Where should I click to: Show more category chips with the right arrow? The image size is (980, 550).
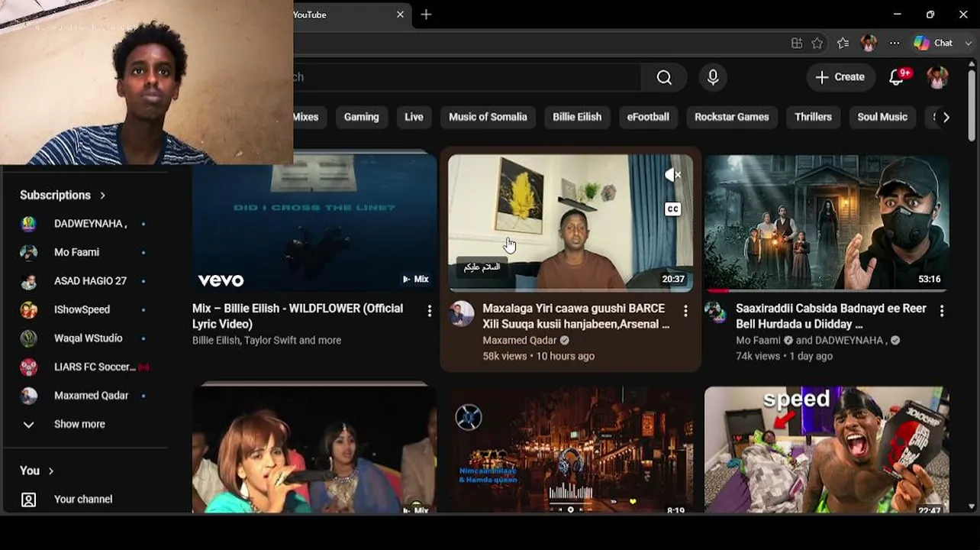click(x=946, y=117)
